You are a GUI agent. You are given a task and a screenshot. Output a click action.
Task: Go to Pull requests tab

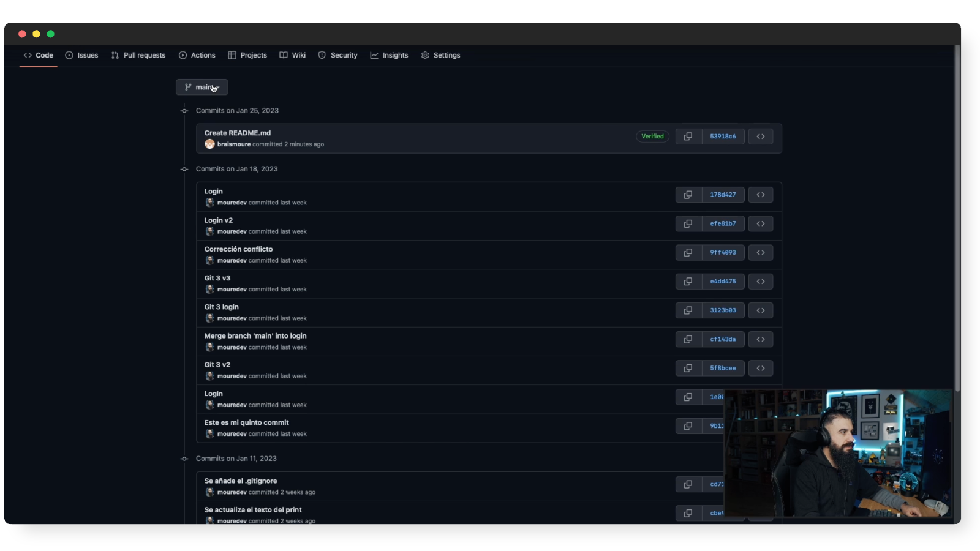138,55
